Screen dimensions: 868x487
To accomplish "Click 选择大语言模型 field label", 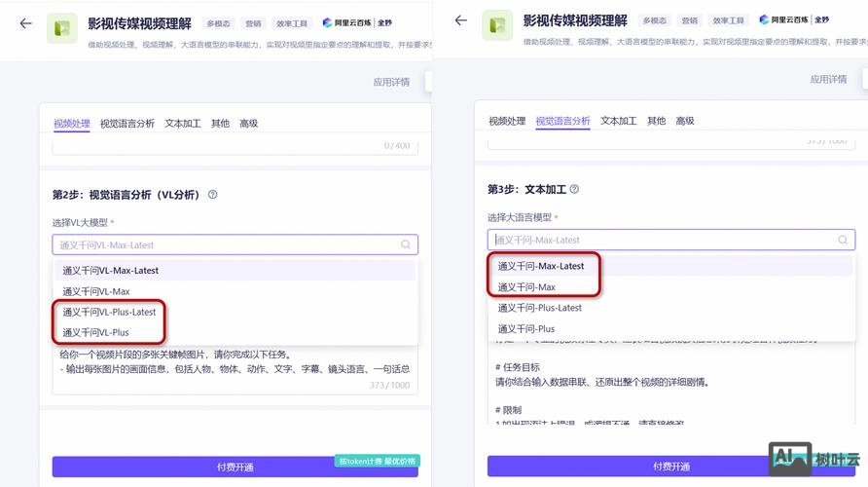I will (x=520, y=217).
